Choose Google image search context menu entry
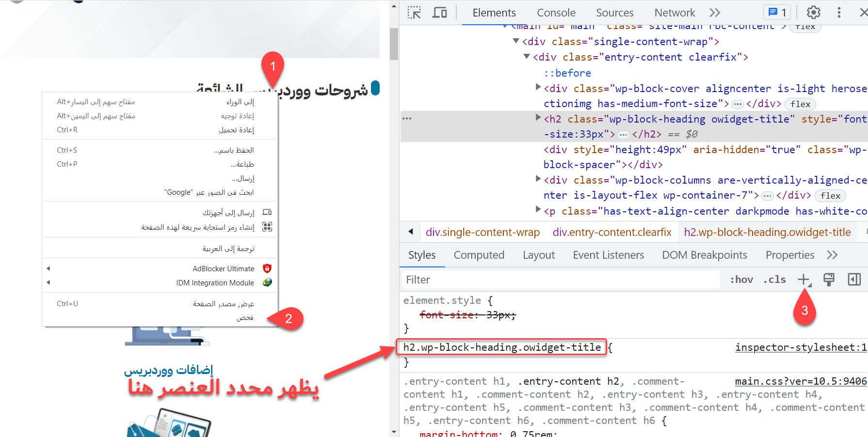868x437 pixels. click(160, 192)
